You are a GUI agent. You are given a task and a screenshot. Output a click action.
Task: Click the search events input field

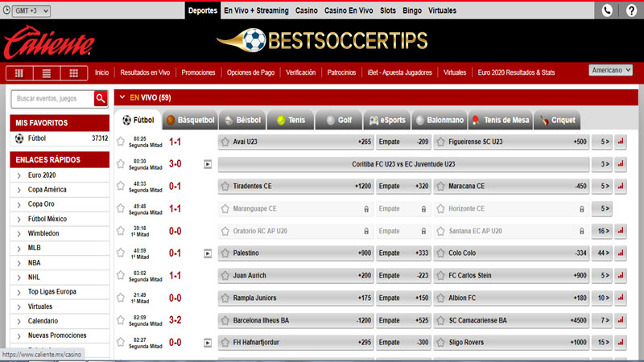point(53,98)
